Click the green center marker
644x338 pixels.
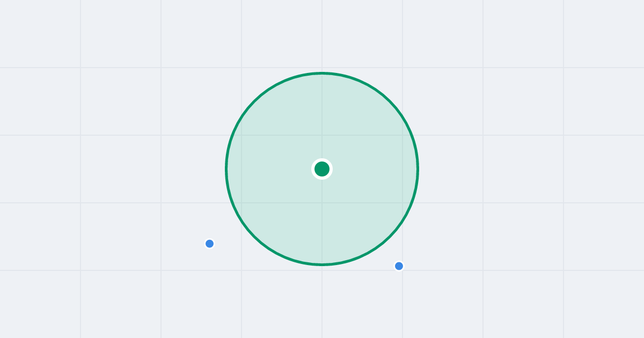(x=322, y=169)
